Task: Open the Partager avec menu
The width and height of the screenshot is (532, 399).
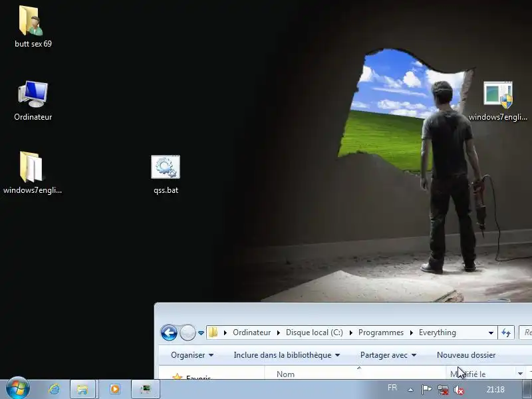Action: (388, 355)
